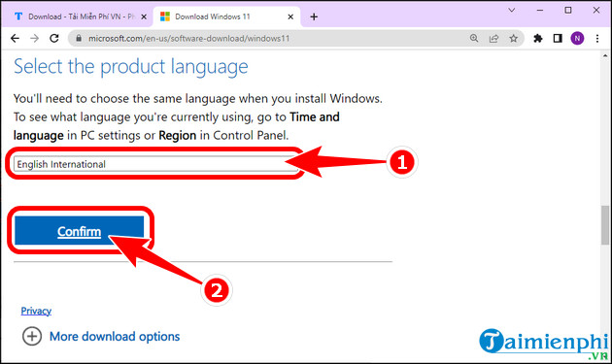Open the Chrome three-dot menu
Screen dimensions: 612x364
pos(597,38)
